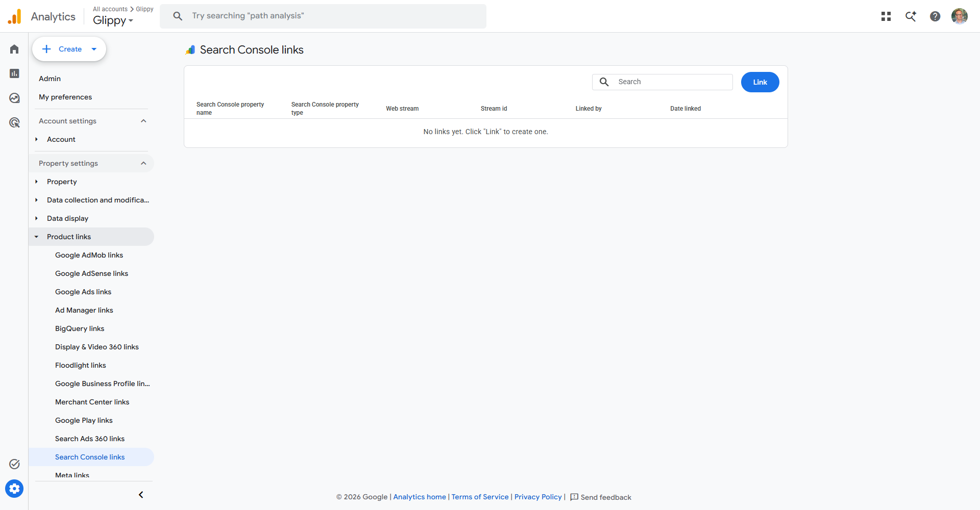
Task: Open the setup assistant checkmark icon
Action: (14, 464)
